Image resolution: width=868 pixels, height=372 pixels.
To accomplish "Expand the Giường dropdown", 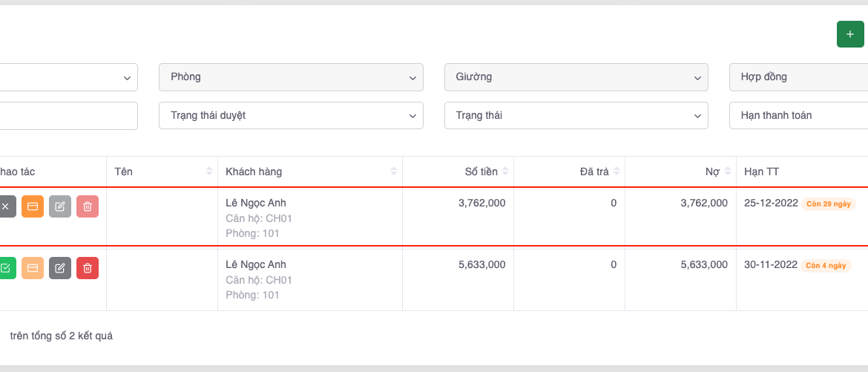I will point(576,77).
